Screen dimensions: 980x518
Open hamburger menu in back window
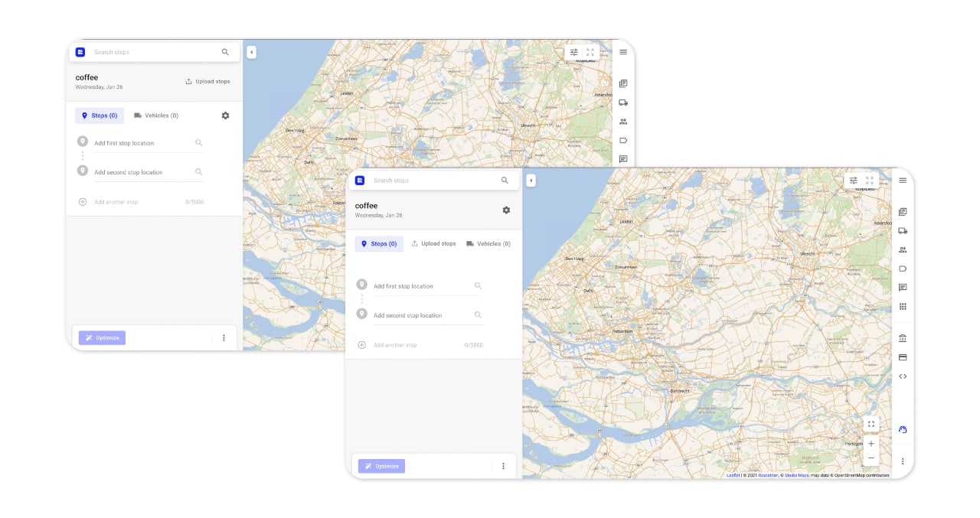coord(623,52)
